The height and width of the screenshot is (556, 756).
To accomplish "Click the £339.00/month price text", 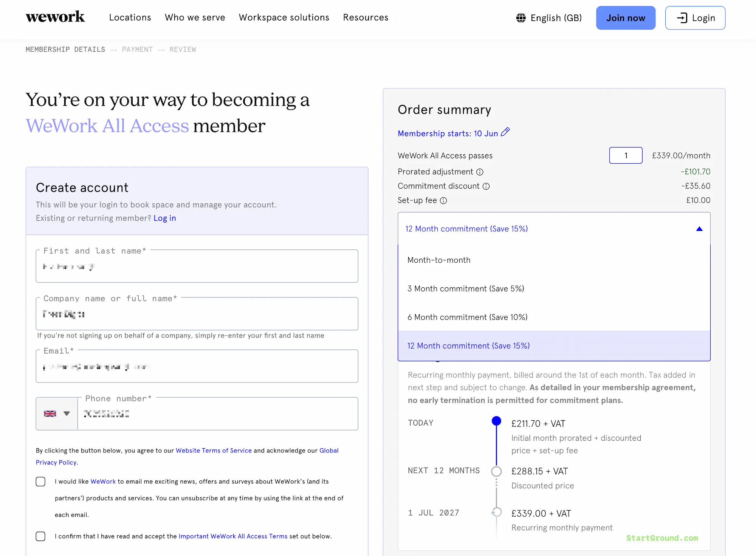I will click(681, 156).
